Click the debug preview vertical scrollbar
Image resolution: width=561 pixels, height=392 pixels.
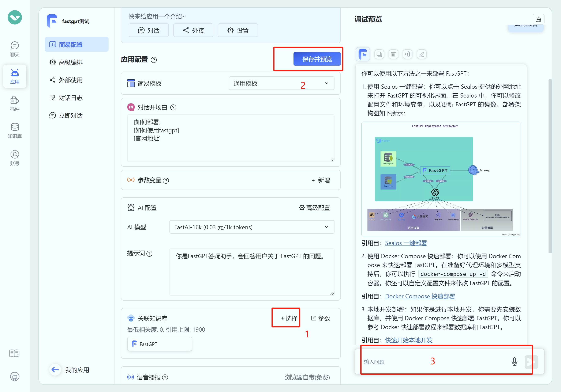(550, 166)
